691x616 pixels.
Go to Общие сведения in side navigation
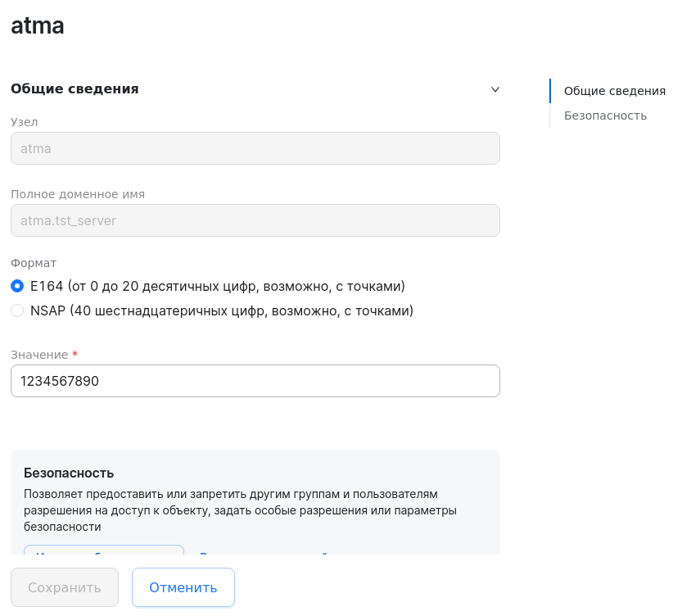(614, 91)
